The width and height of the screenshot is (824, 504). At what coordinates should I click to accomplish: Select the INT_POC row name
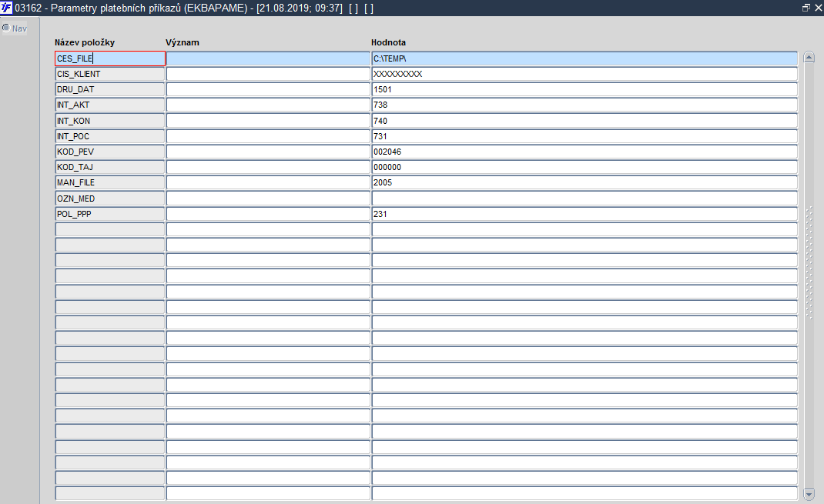[x=110, y=136]
